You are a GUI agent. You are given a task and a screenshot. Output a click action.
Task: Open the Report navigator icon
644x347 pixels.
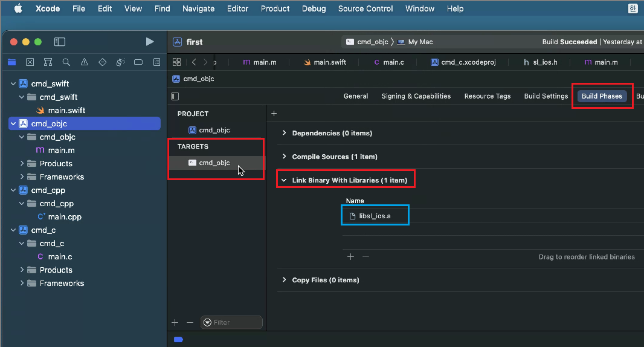click(156, 62)
